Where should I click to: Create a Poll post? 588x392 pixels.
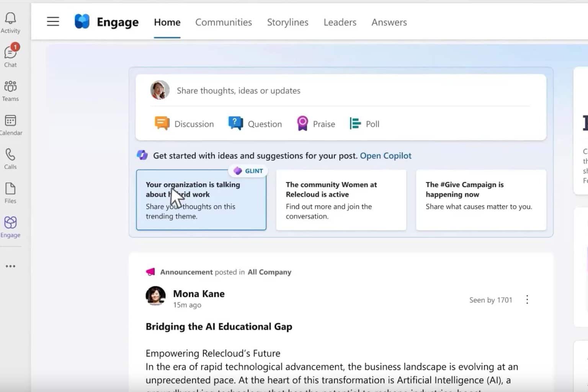[x=364, y=124]
